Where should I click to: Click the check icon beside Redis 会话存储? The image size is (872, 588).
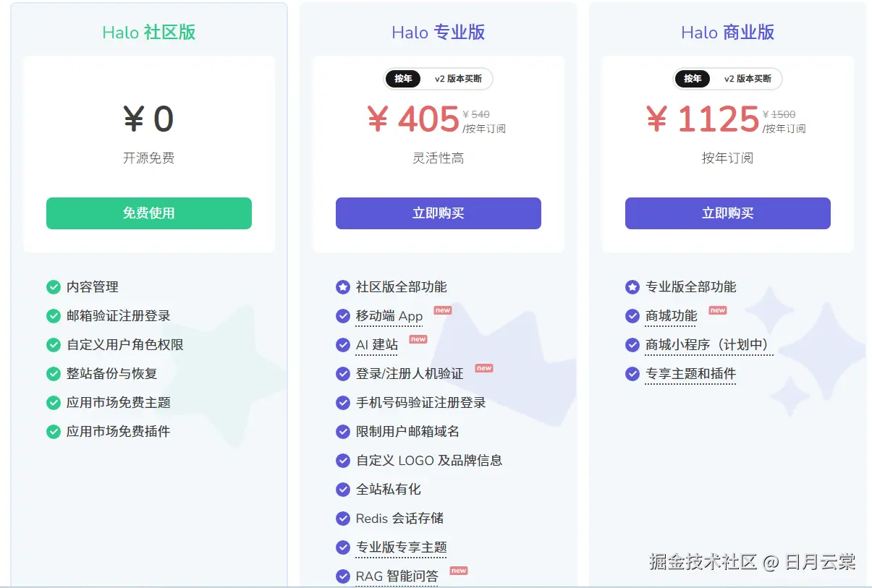pyautogui.click(x=343, y=519)
